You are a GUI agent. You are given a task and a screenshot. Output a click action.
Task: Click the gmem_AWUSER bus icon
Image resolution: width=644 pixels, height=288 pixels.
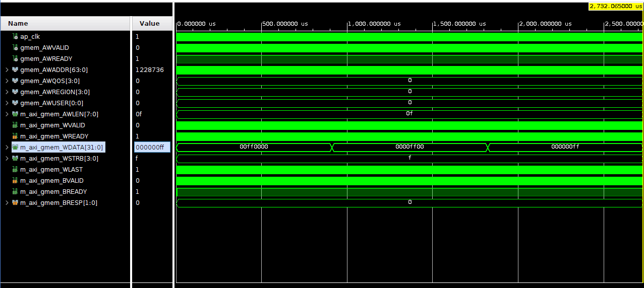pyautogui.click(x=15, y=103)
